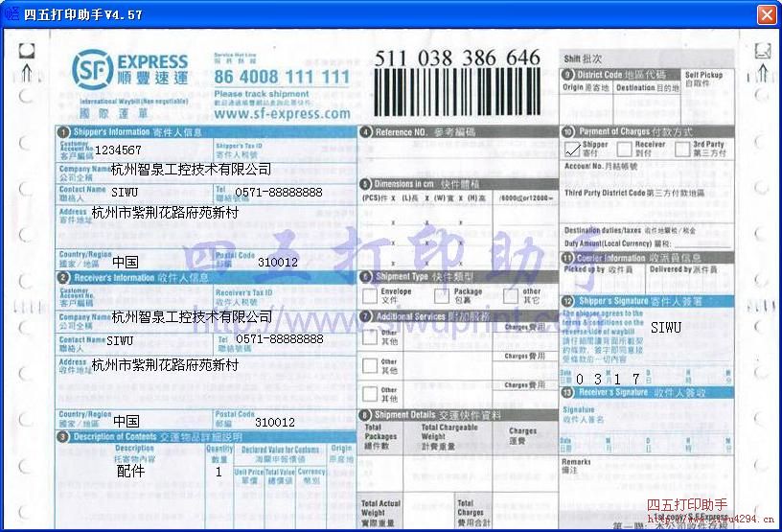Click the SF Express logo
The image size is (782, 532).
point(129,70)
